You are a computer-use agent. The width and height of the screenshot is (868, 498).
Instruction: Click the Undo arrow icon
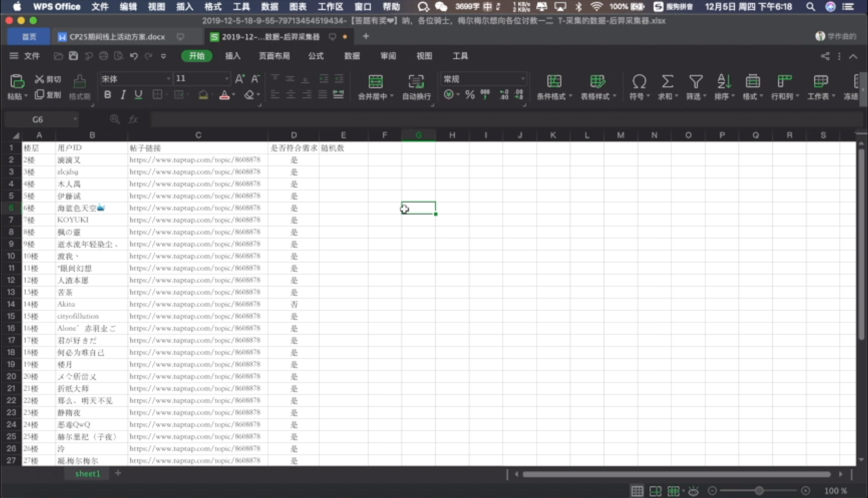click(134, 56)
